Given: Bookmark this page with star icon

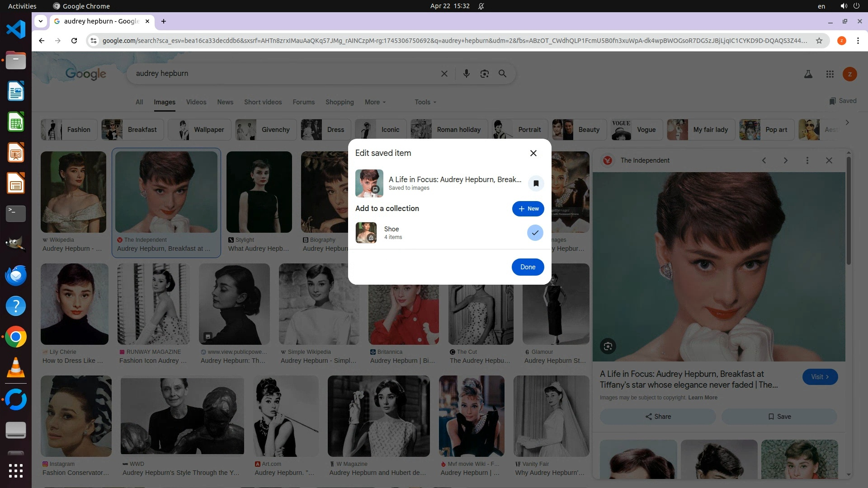Looking at the screenshot, I should (819, 41).
